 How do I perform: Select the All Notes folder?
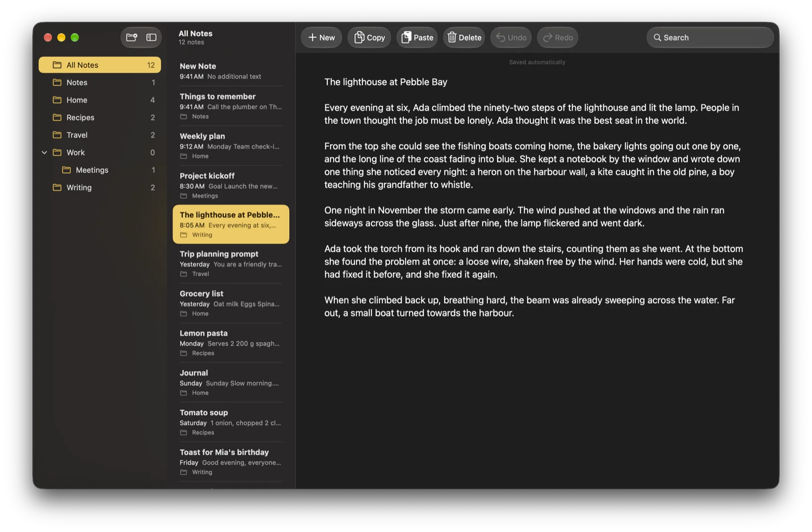[100, 65]
